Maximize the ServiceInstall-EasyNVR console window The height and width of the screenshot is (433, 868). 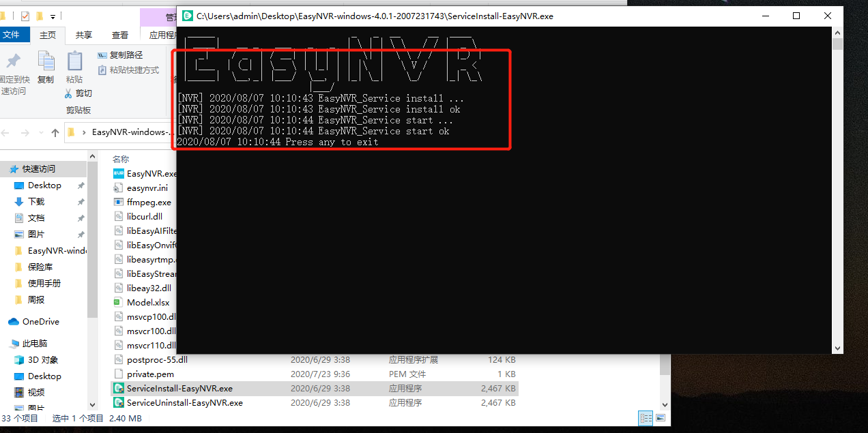pos(796,16)
